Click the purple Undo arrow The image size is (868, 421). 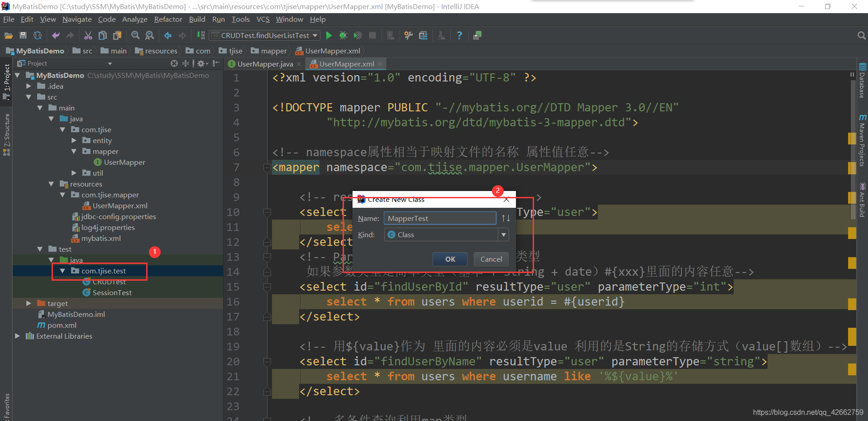(x=56, y=35)
